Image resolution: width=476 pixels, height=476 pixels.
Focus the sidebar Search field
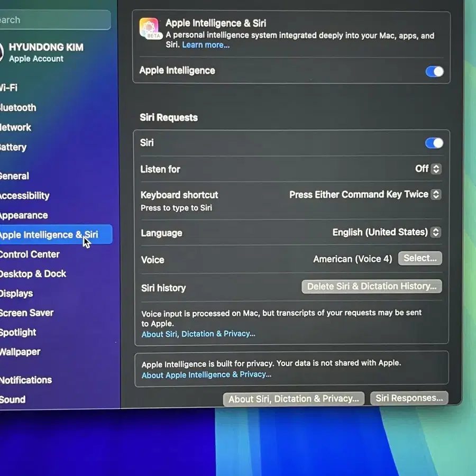coord(54,20)
